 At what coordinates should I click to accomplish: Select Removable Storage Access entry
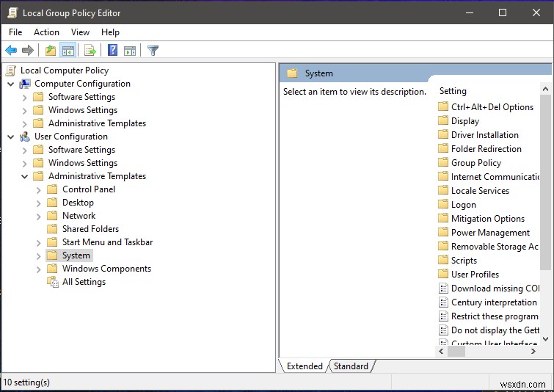pyautogui.click(x=495, y=247)
